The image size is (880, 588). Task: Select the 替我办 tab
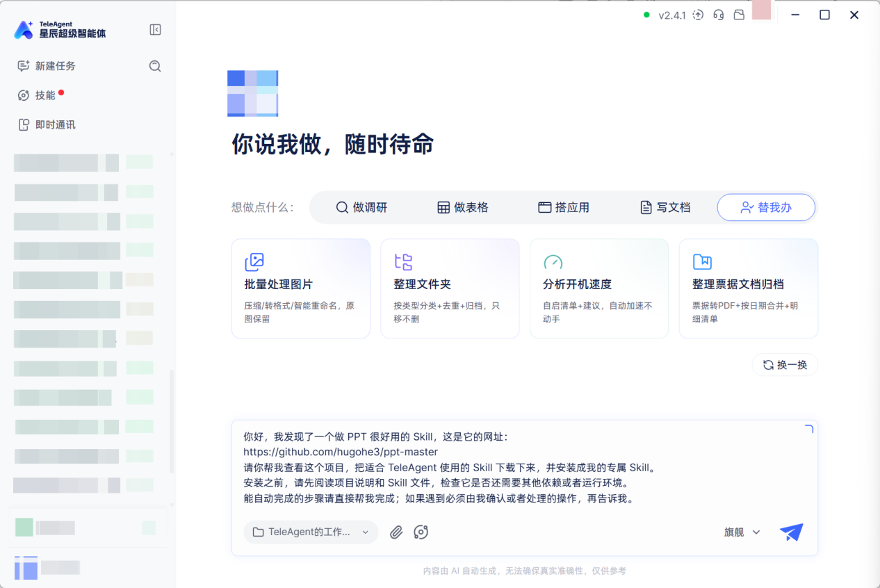coord(766,207)
